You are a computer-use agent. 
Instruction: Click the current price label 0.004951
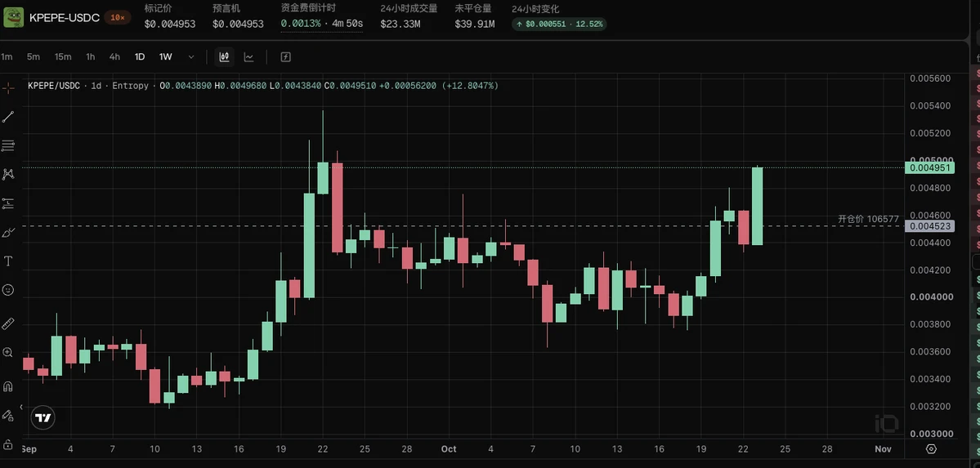[x=930, y=167]
